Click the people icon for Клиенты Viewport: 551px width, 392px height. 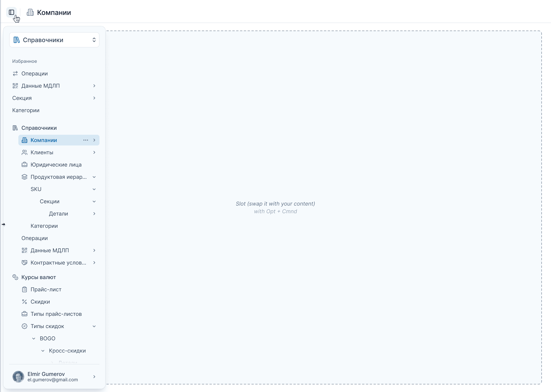pos(24,152)
